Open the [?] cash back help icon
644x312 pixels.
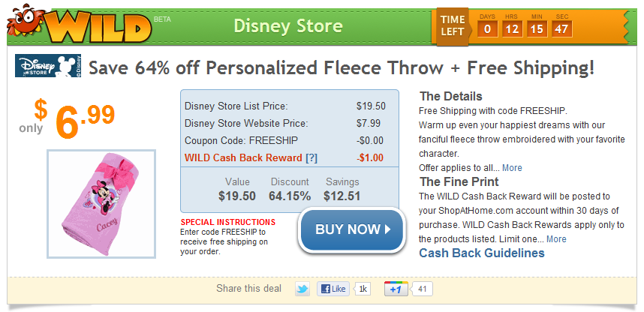311,157
